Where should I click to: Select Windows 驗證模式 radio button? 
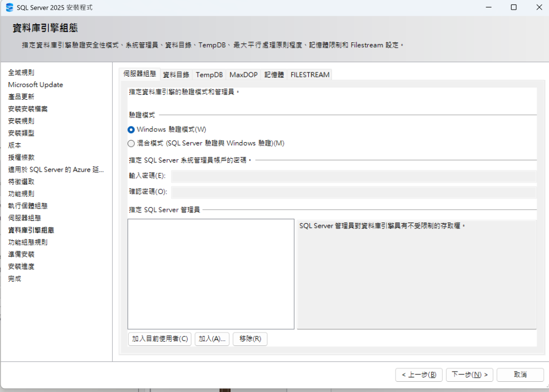(131, 130)
